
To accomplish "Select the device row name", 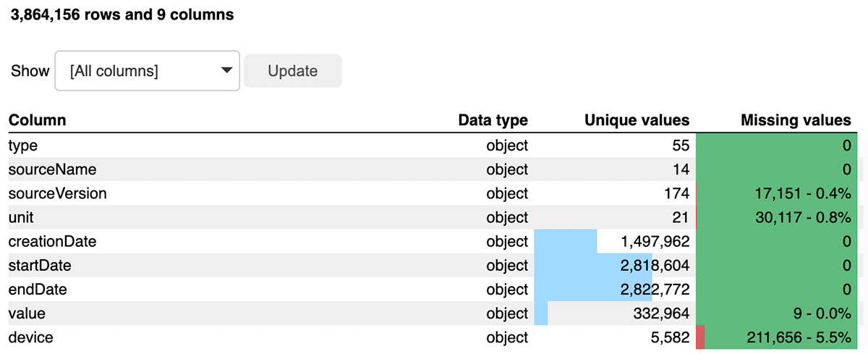I will [x=30, y=337].
